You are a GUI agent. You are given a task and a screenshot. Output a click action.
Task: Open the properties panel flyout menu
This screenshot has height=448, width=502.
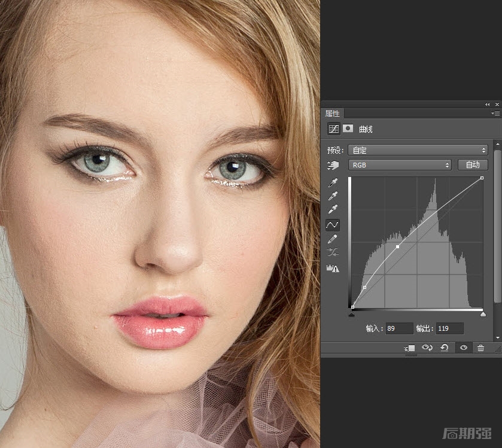pos(495,113)
